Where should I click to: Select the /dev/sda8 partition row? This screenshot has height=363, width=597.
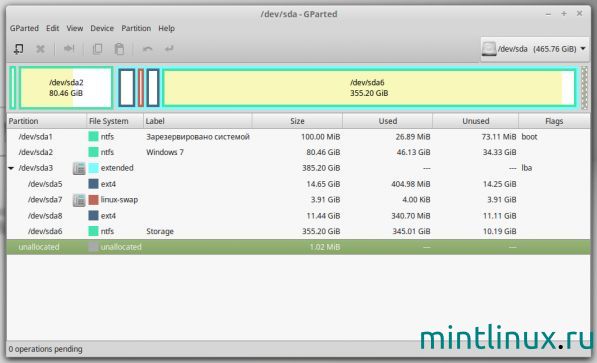pyautogui.click(x=298, y=216)
